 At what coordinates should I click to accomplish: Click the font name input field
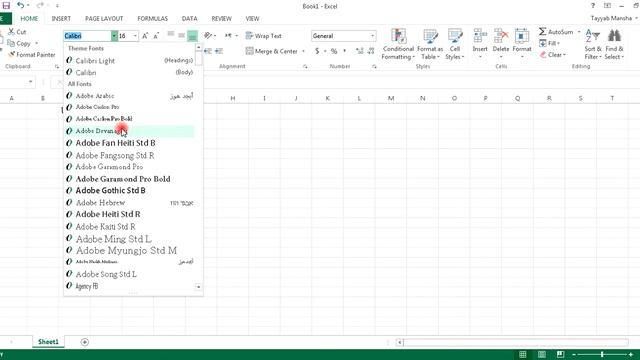pos(87,36)
